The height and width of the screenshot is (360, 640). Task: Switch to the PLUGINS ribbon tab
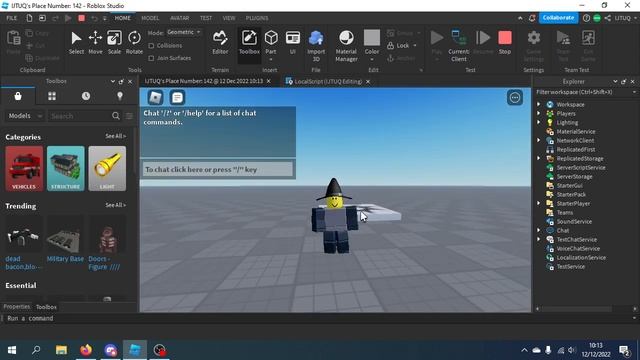(257, 18)
